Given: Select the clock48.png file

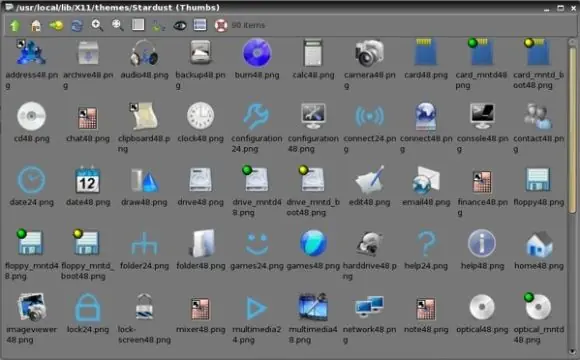Looking at the screenshot, I should (x=200, y=116).
